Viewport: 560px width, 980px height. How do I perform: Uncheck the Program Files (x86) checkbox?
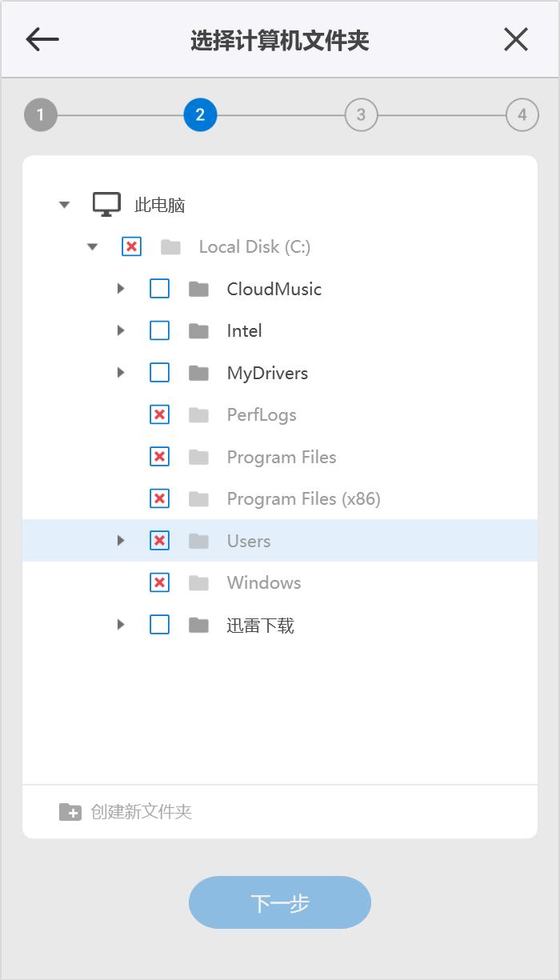(x=159, y=498)
